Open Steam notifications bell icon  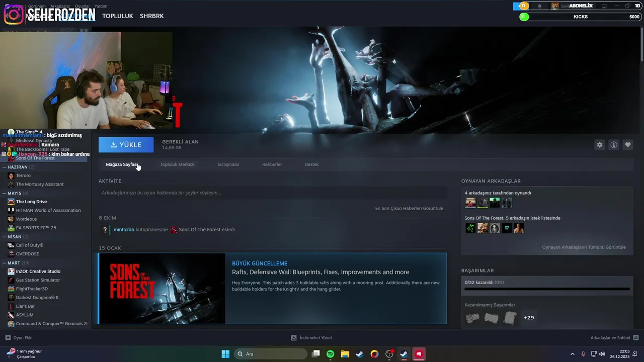click(x=540, y=6)
